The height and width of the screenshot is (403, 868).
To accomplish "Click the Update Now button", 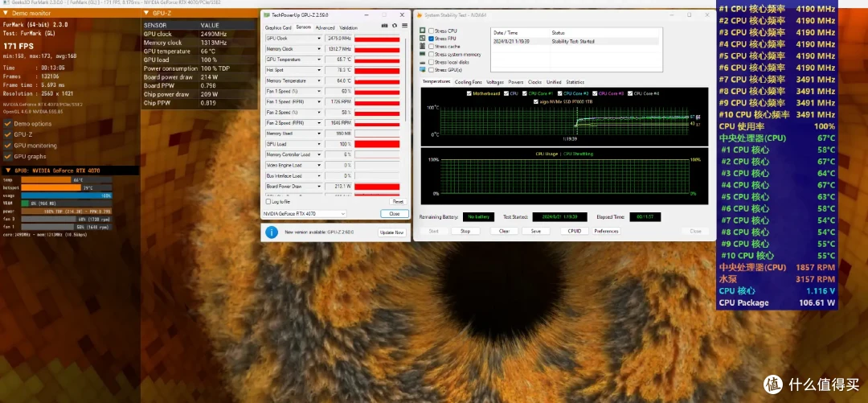I will pyautogui.click(x=392, y=232).
